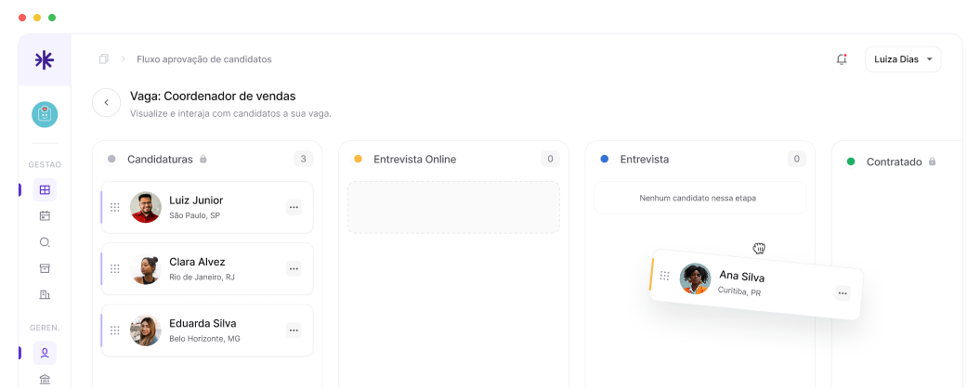The image size is (980, 388).
Task: Click the empty dashed drop zone
Action: click(453, 207)
